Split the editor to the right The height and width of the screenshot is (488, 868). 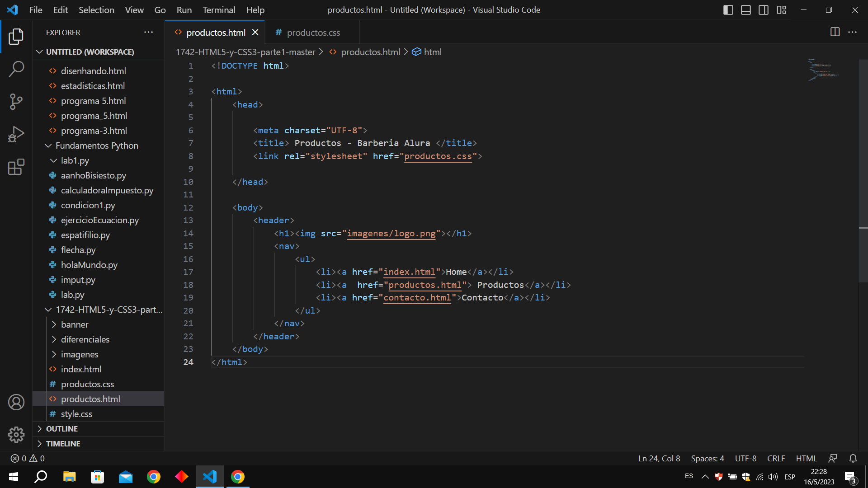(x=835, y=32)
